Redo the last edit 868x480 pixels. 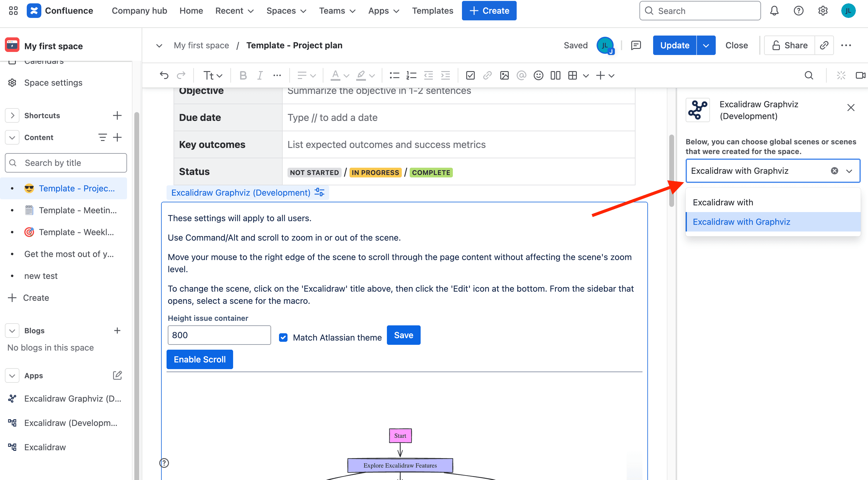point(181,75)
